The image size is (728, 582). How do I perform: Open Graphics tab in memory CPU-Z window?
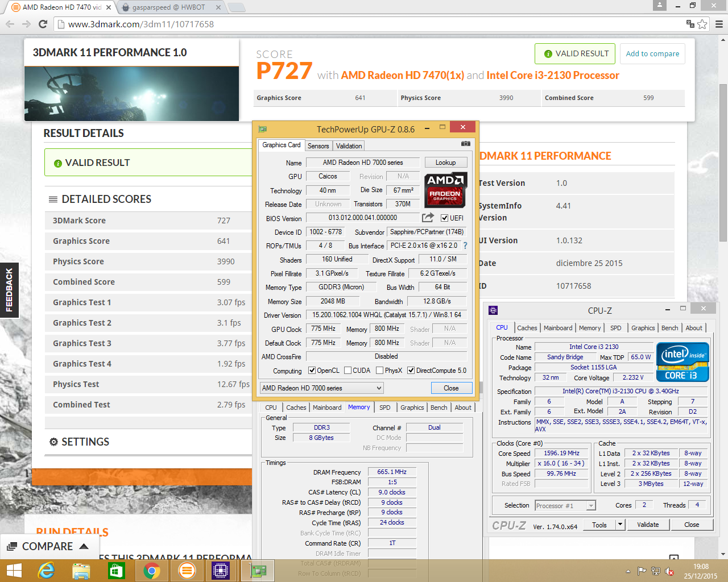coord(412,408)
